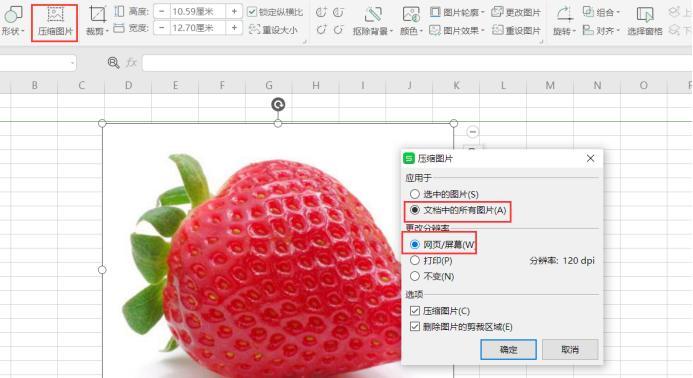Click 更改图片 change picture icon
The image size is (693, 378).
click(x=516, y=12)
